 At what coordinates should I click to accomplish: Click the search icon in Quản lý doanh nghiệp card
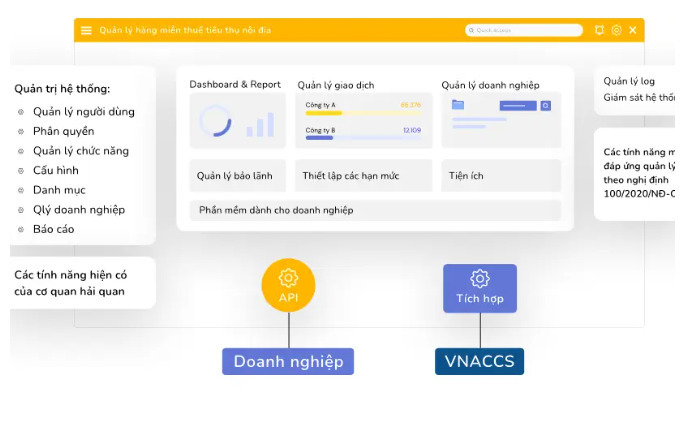click(546, 104)
